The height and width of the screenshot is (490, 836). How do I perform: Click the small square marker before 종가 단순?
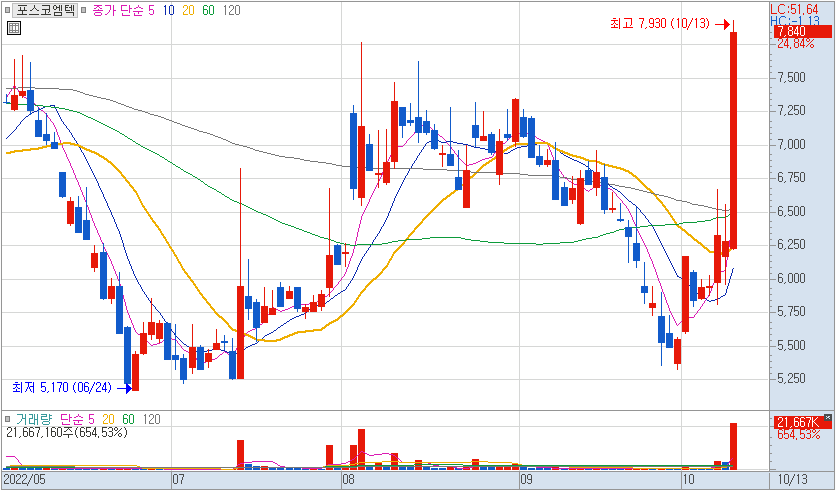84,10
